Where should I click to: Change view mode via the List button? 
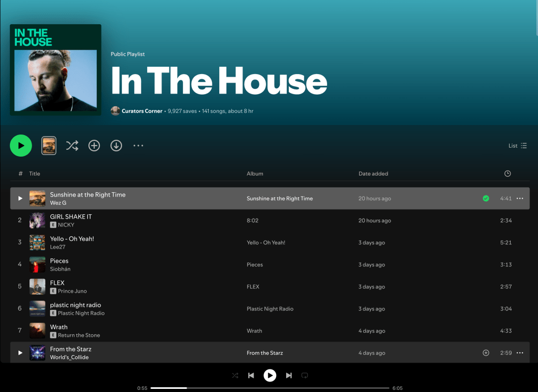point(517,146)
